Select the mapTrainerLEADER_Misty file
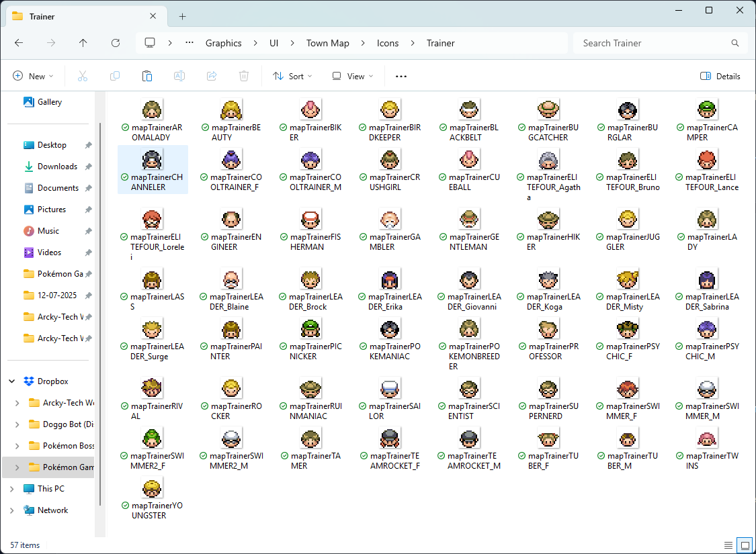The height and width of the screenshot is (554, 756). click(x=627, y=289)
